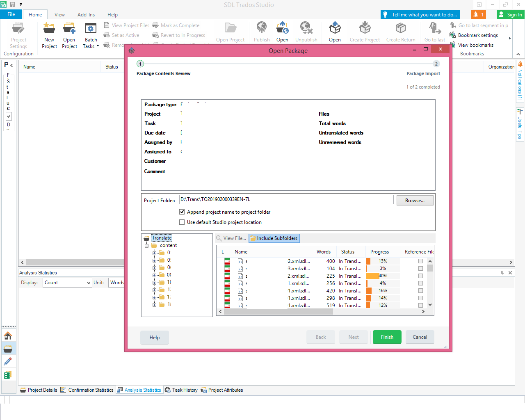Open the Translation Memories view icon

pos(8,374)
